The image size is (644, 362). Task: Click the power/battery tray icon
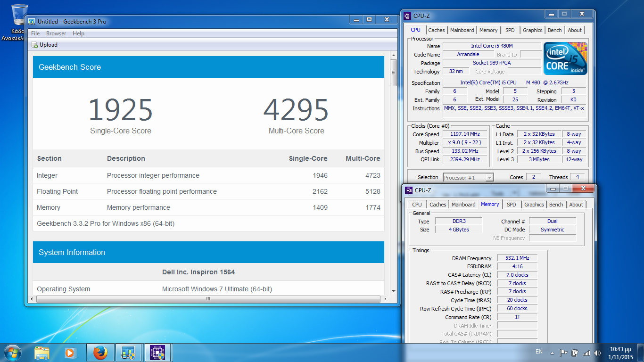pyautogui.click(x=575, y=353)
